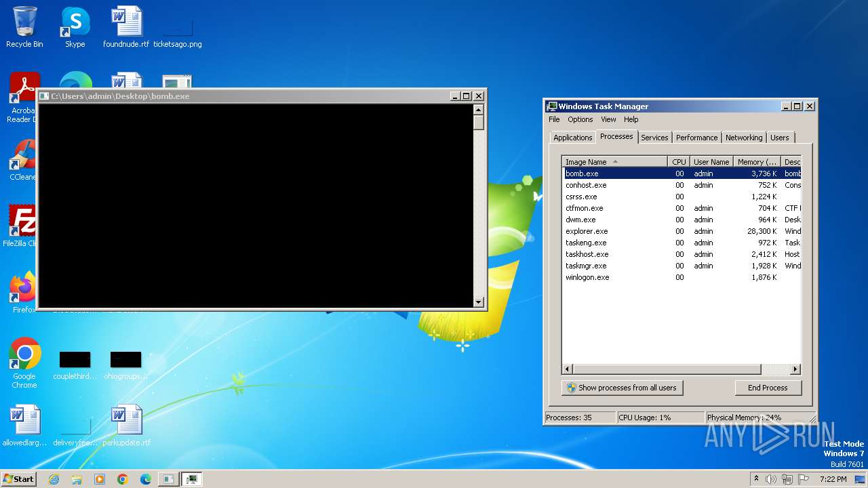The width and height of the screenshot is (868, 488).
Task: Launch Skype from the desktop
Action: click(75, 27)
